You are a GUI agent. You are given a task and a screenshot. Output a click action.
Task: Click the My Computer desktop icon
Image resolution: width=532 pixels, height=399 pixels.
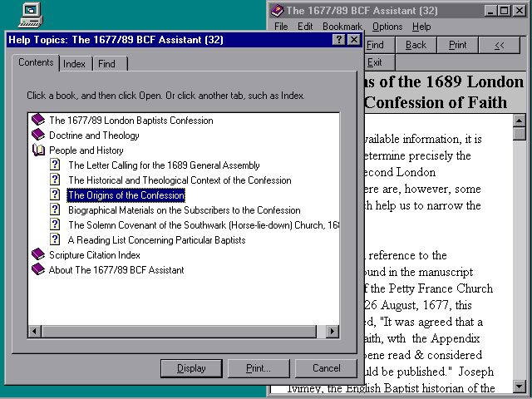(31, 15)
